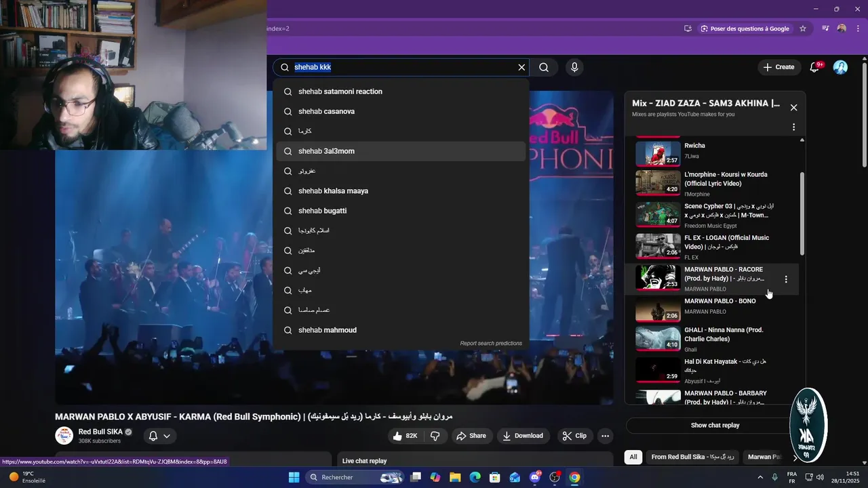Select the All filter chip

(x=633, y=457)
